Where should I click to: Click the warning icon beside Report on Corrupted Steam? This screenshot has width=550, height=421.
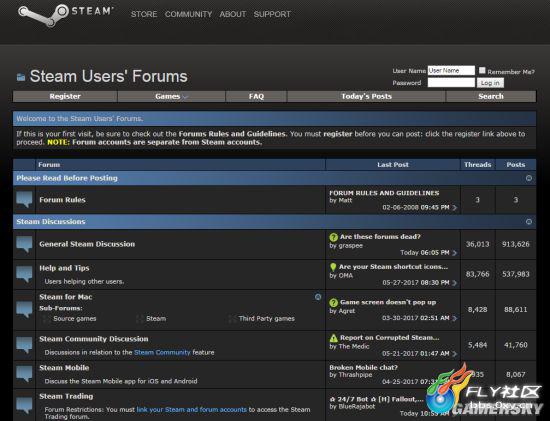click(334, 338)
